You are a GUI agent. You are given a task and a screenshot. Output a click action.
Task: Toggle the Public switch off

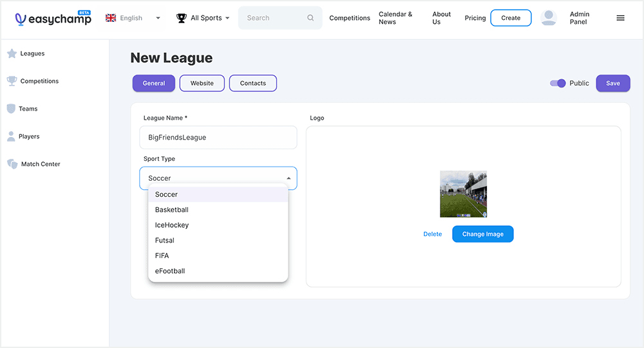(558, 83)
